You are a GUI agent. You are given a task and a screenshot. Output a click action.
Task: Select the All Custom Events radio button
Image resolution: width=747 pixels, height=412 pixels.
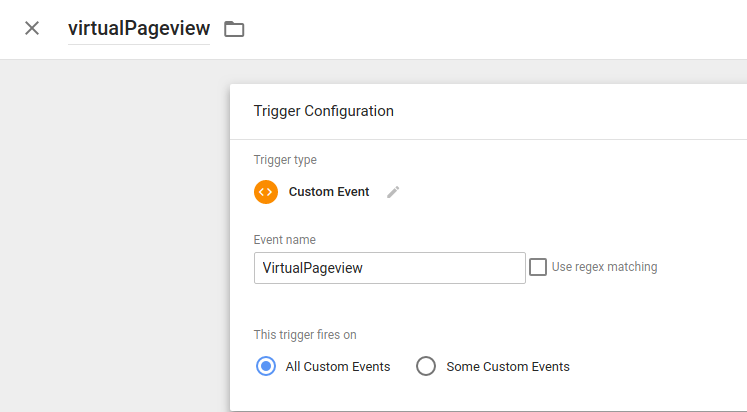[266, 366]
